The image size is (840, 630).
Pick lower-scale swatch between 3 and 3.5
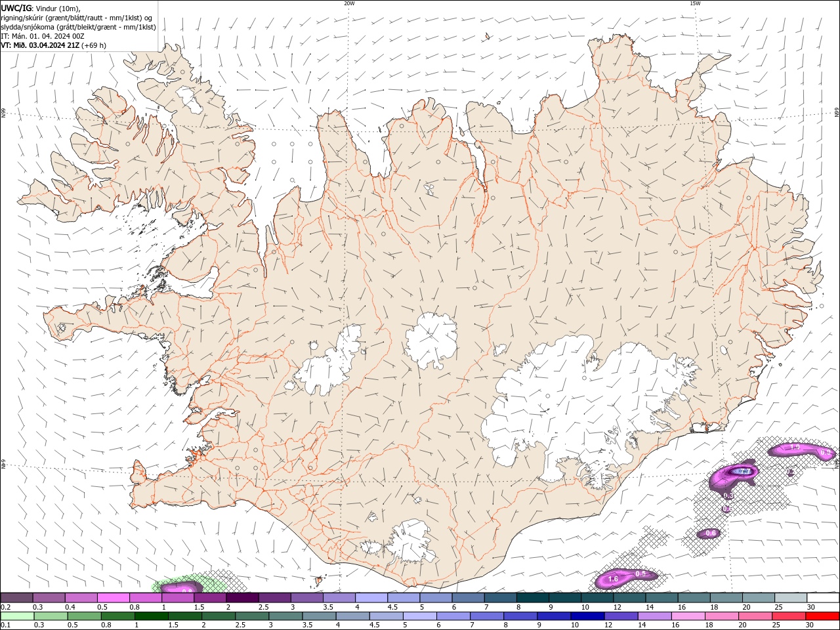(286, 616)
